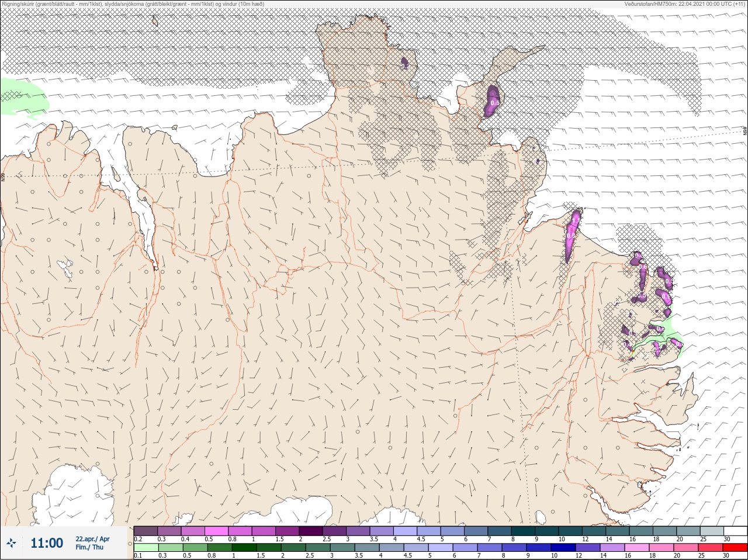Screen dimensions: 748x560
Task: Select lower legend red swatch after 30
Action: point(735,548)
